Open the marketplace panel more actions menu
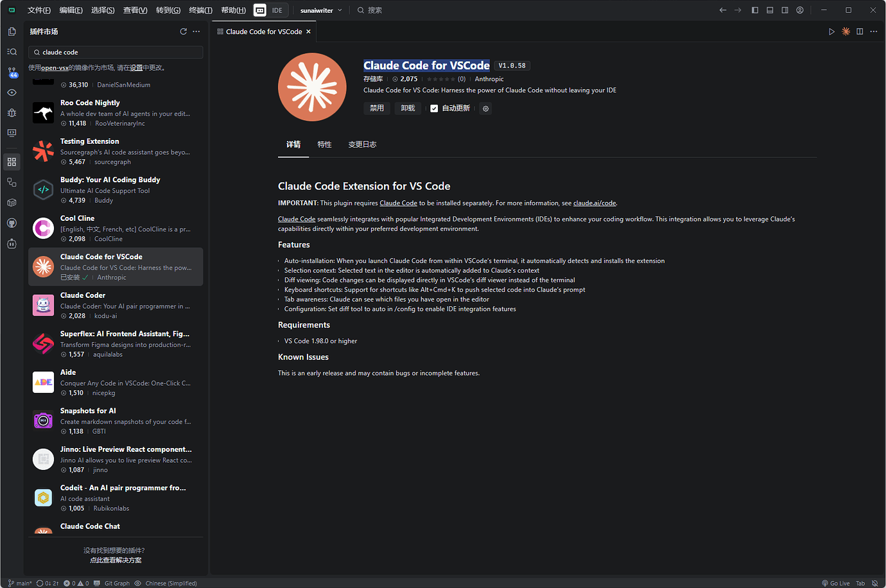Image resolution: width=886 pixels, height=588 pixels. point(196,31)
